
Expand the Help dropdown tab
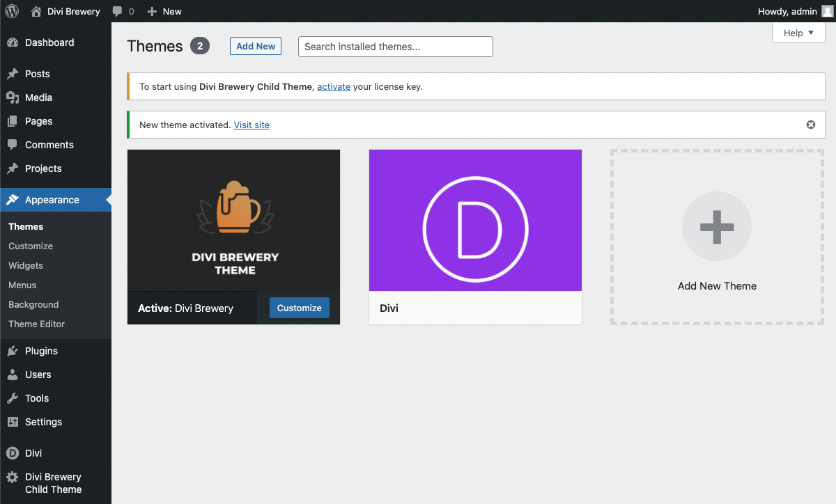798,33
